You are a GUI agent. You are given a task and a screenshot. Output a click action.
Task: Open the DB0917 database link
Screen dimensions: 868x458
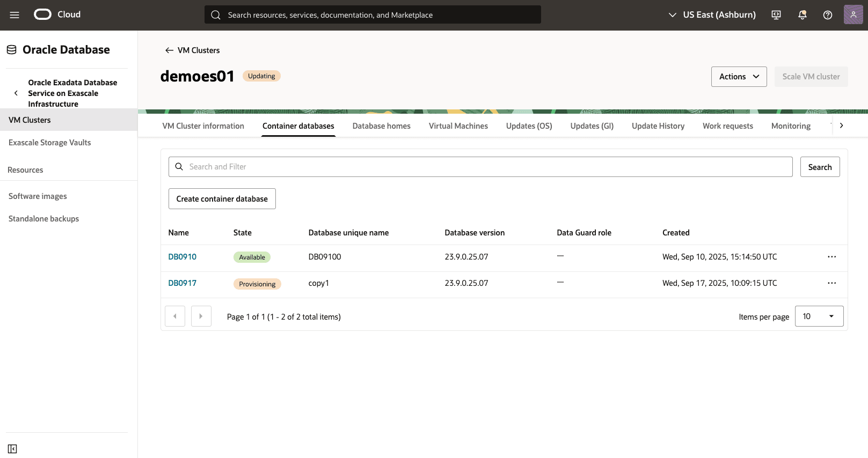pyautogui.click(x=183, y=283)
